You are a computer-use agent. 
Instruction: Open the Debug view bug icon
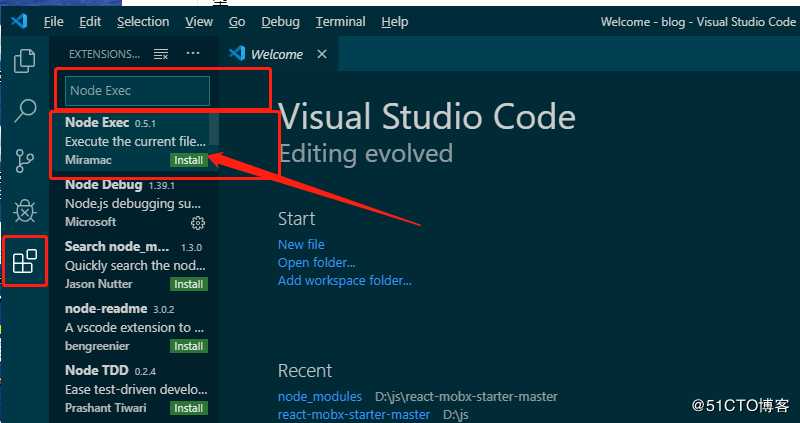pos(24,210)
